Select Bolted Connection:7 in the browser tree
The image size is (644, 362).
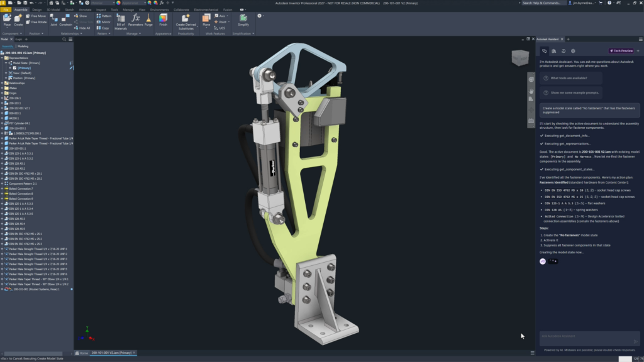point(21,189)
